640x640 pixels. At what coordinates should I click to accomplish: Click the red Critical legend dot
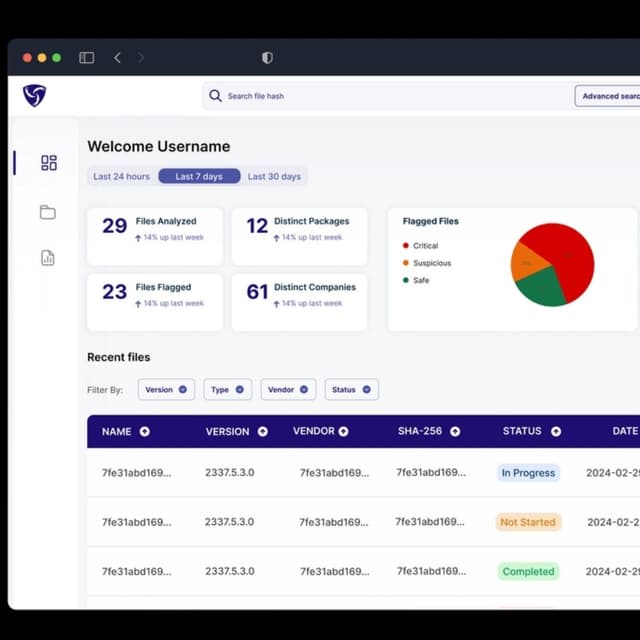(405, 245)
